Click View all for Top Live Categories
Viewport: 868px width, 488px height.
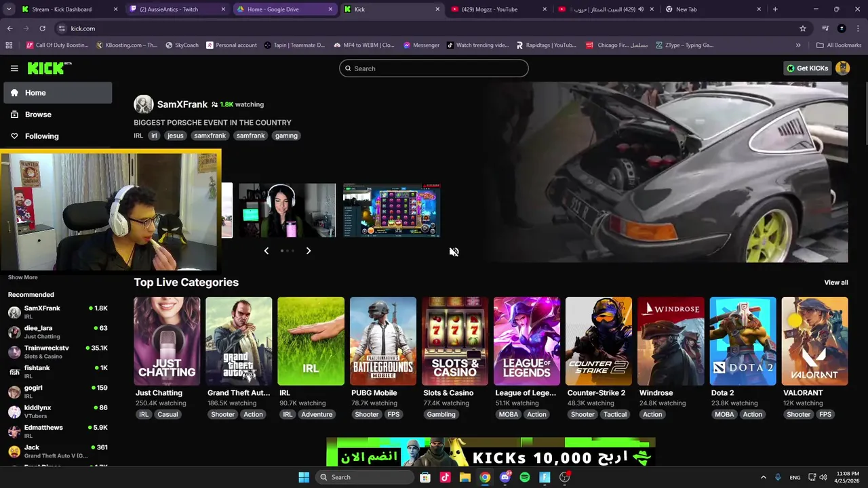coord(835,283)
